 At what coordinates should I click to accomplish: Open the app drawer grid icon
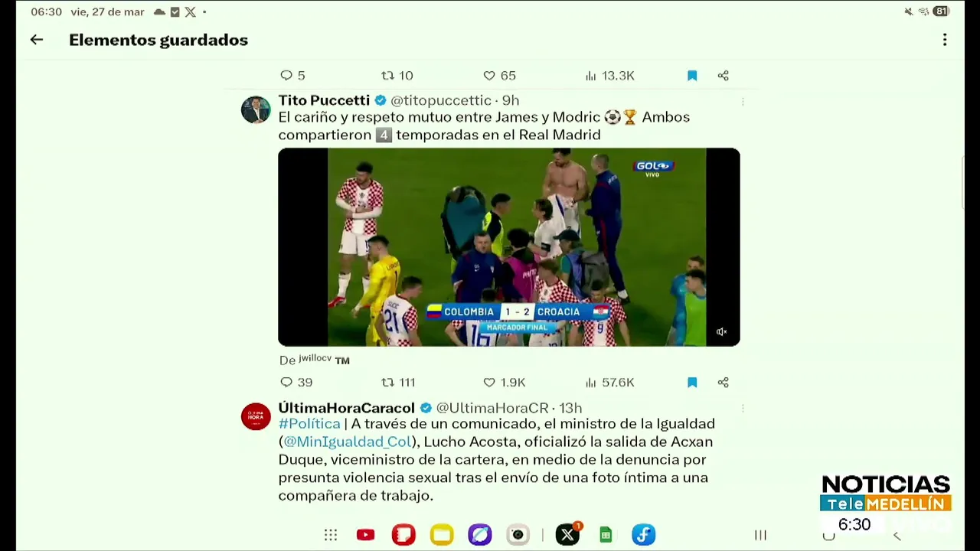click(331, 535)
